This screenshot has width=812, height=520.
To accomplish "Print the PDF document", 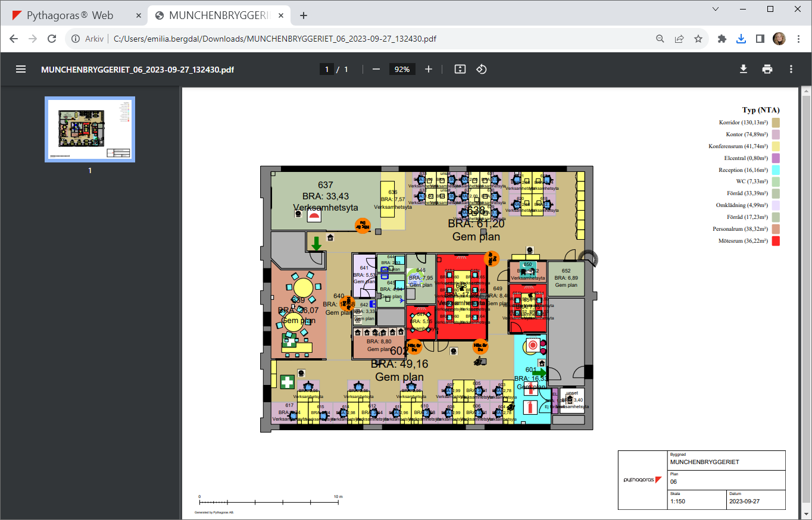I will (767, 69).
